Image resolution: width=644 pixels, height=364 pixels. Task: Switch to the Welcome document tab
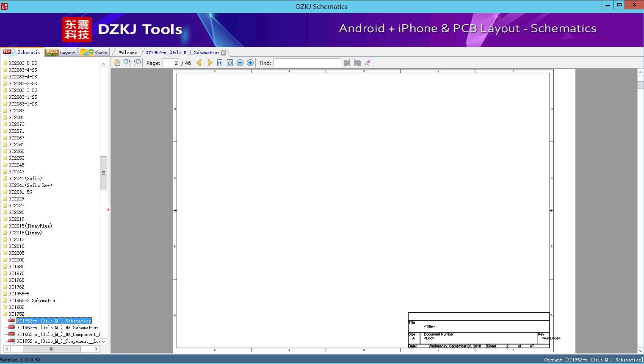[x=128, y=53]
